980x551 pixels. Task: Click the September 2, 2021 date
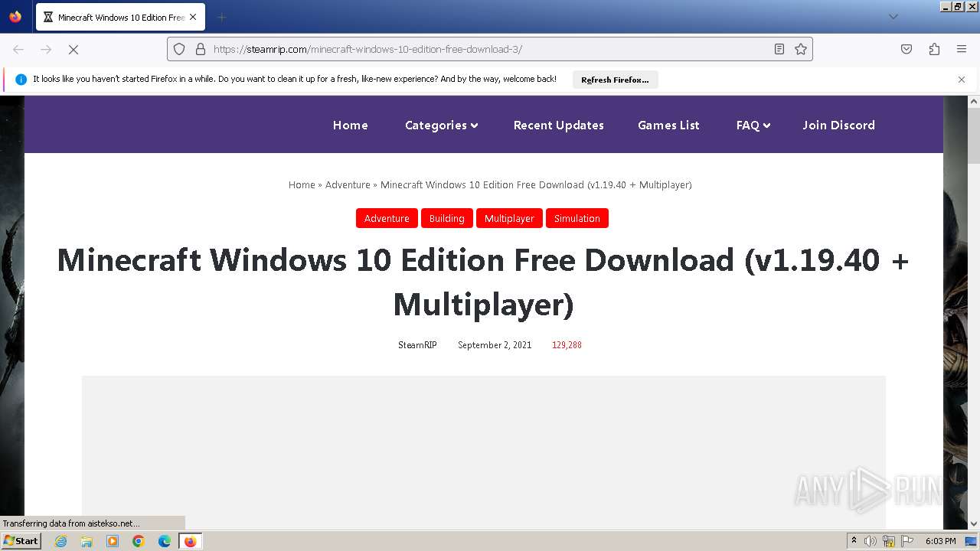(x=495, y=345)
